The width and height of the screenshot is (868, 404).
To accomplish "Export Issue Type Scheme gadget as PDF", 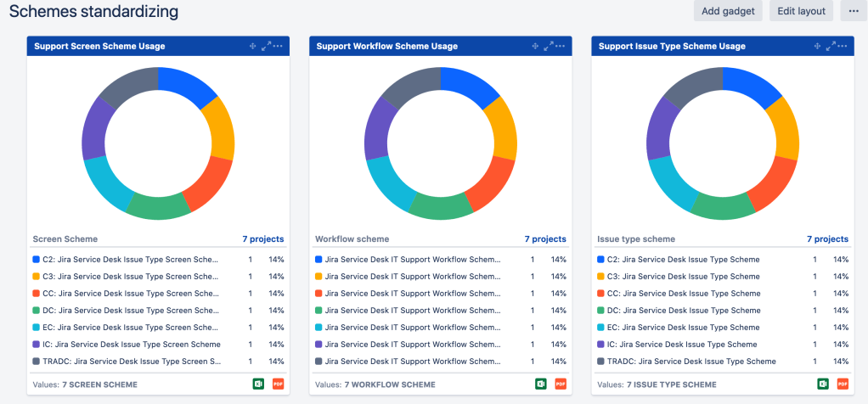I will pyautogui.click(x=843, y=384).
